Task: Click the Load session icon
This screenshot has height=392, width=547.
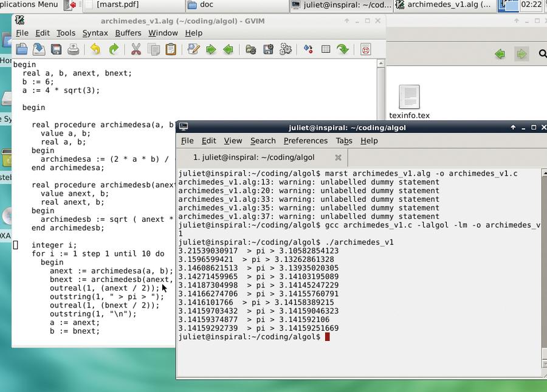Action: [250, 49]
